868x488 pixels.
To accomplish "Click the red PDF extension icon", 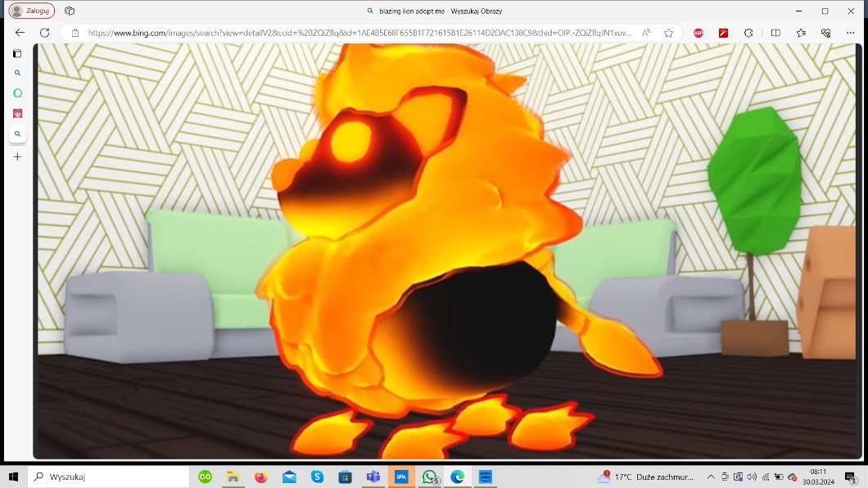I will click(x=723, y=33).
